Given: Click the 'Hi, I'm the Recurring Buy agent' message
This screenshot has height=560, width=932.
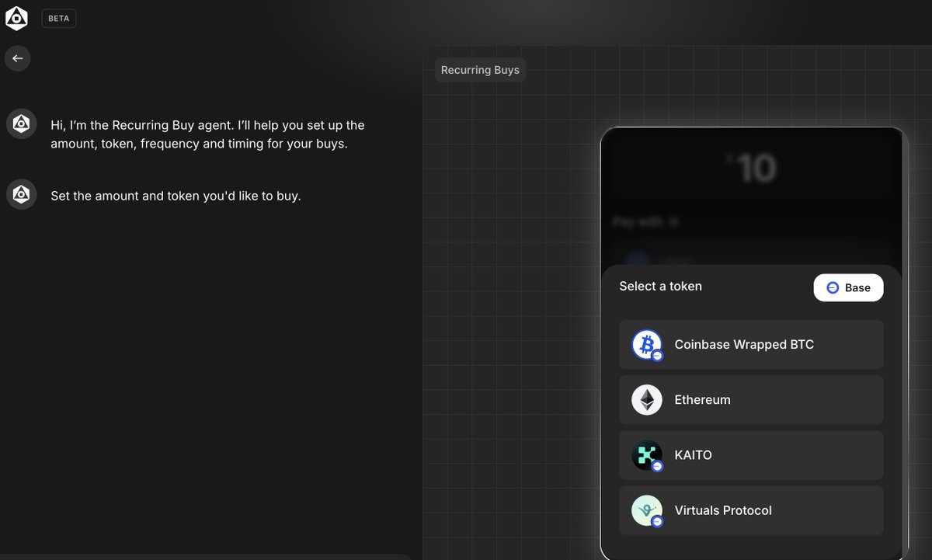Looking at the screenshot, I should pyautogui.click(x=207, y=134).
